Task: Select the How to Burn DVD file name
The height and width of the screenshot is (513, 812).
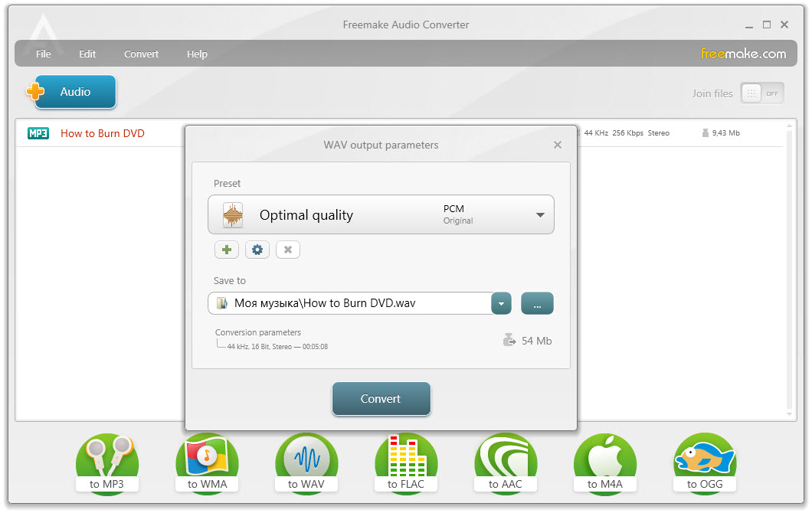Action: click(x=103, y=133)
